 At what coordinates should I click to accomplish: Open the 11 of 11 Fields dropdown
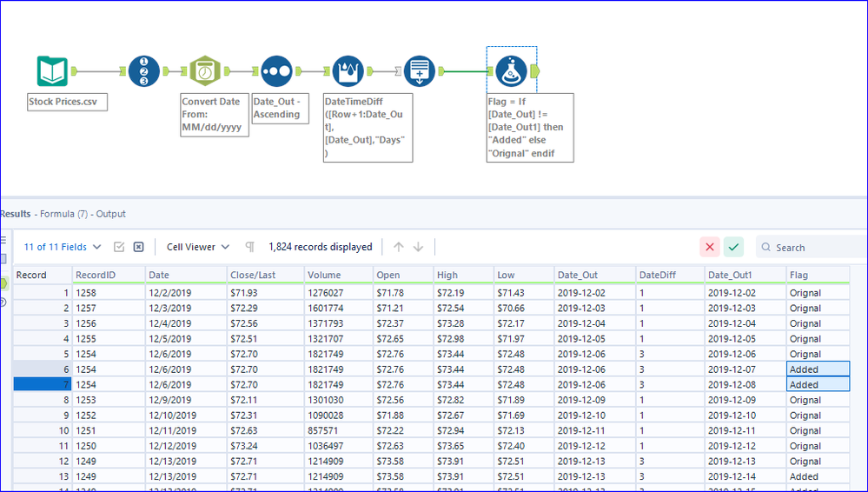pos(62,247)
